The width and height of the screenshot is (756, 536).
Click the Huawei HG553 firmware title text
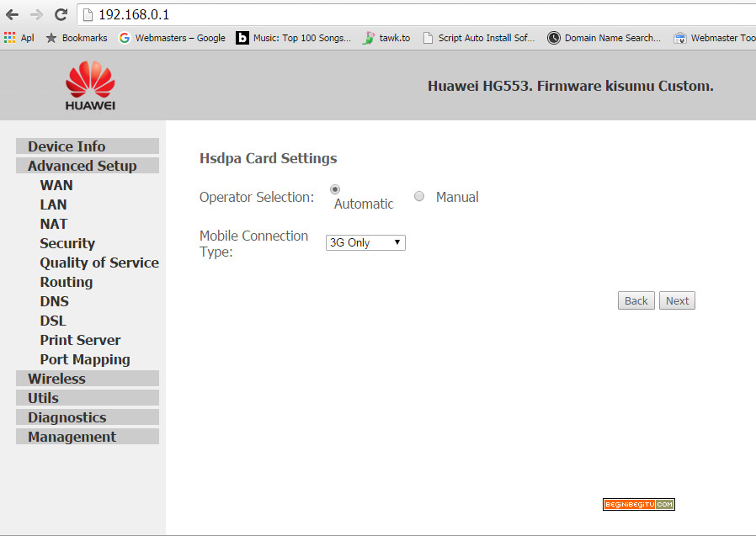571,86
